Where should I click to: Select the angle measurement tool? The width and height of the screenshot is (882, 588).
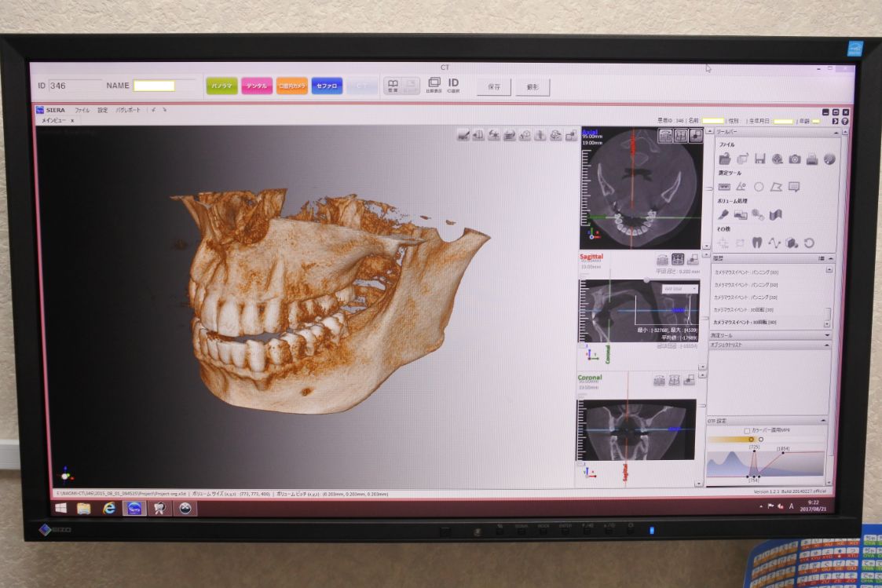pos(741,187)
